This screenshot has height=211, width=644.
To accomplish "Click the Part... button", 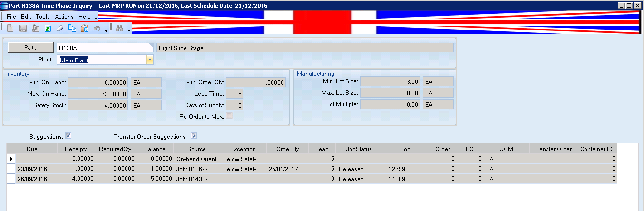I will [x=31, y=48].
